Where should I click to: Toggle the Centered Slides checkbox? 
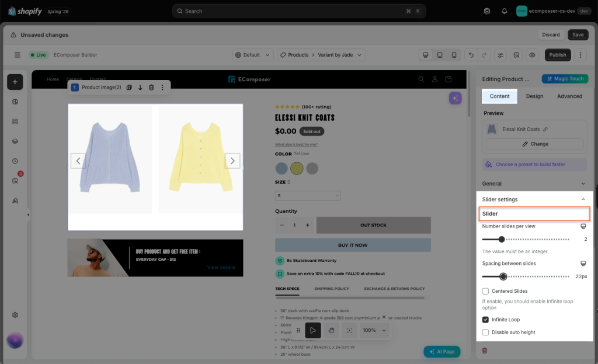tap(485, 291)
